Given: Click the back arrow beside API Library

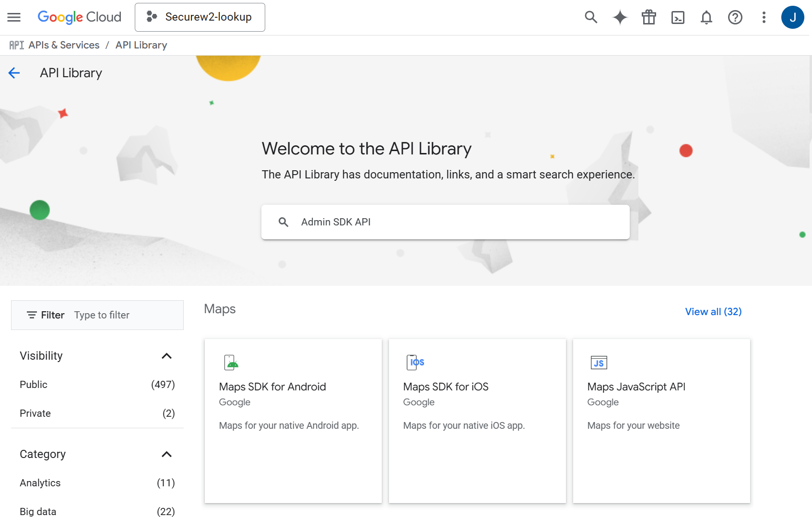Looking at the screenshot, I should coord(14,73).
